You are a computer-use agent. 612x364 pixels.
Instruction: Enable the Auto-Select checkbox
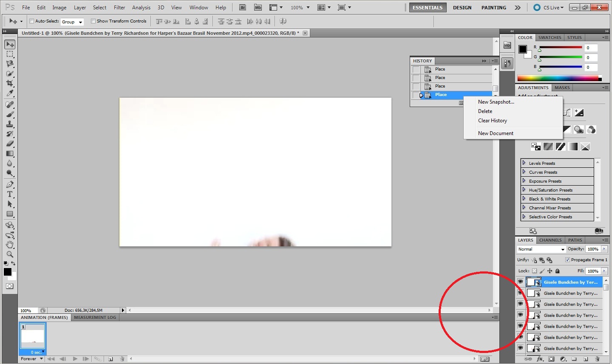click(32, 21)
